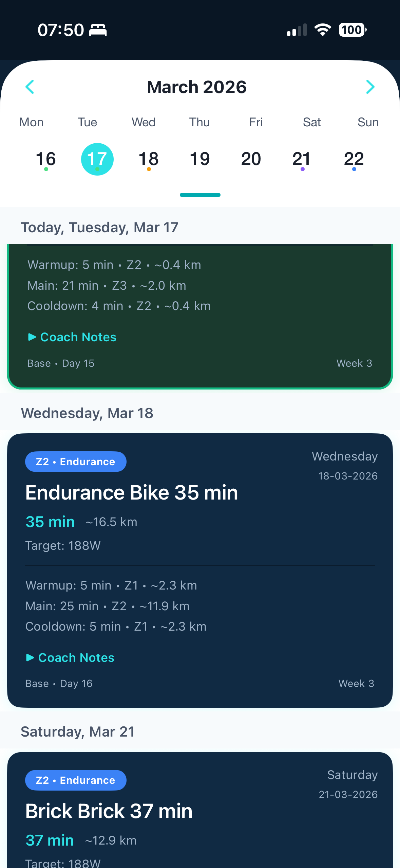This screenshot has height=868, width=400.
Task: Open the Endurance Bike 35 min workout
Action: click(x=132, y=493)
